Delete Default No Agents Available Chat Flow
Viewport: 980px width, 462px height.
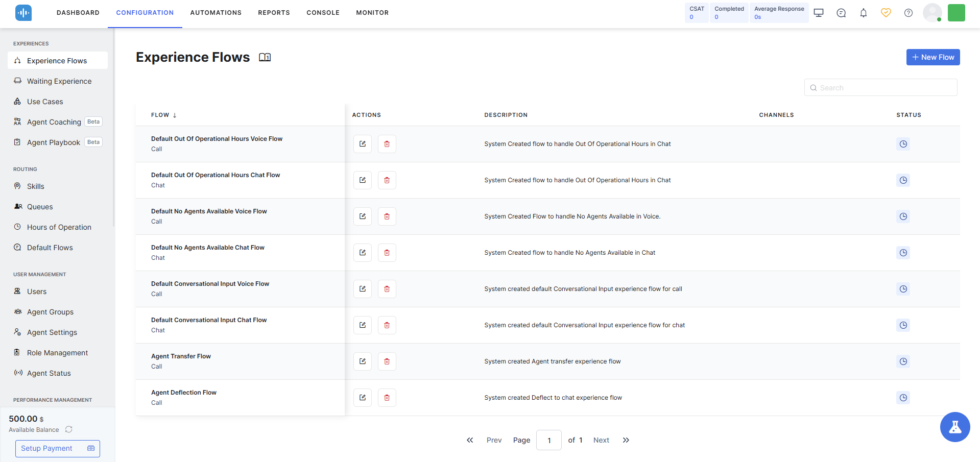pyautogui.click(x=387, y=253)
